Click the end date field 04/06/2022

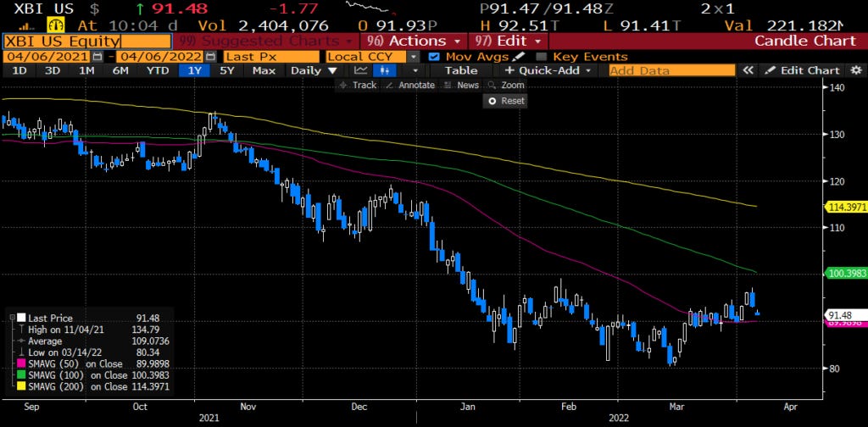coord(160,57)
